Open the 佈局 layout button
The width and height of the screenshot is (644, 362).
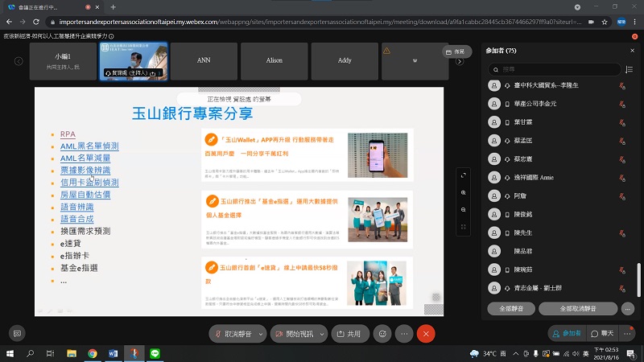pyautogui.click(x=456, y=51)
